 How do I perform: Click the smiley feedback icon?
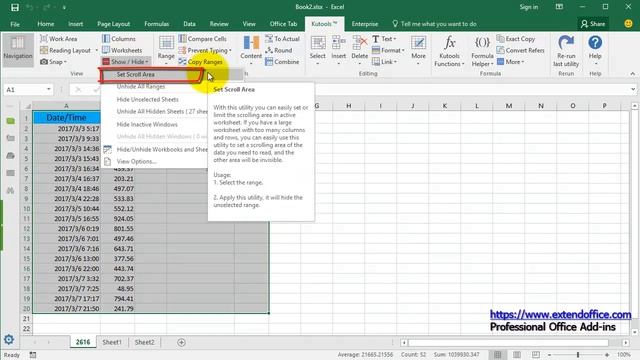pos(629,24)
